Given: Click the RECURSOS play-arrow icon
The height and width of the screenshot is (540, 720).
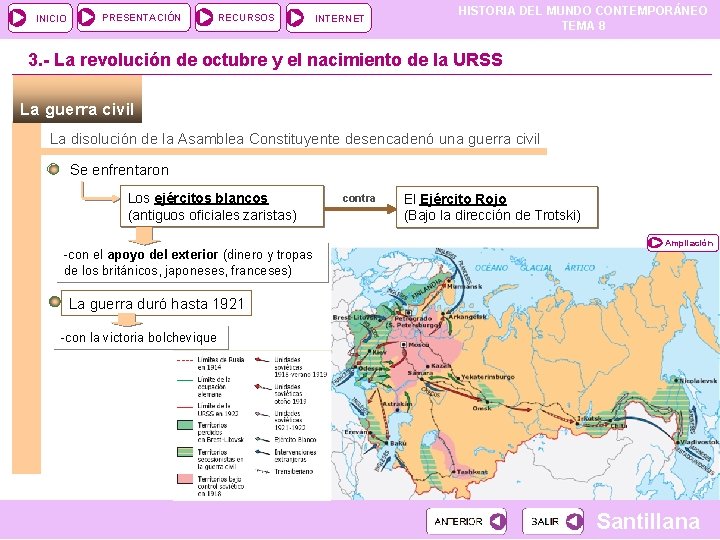Looking at the screenshot, I should click(204, 17).
